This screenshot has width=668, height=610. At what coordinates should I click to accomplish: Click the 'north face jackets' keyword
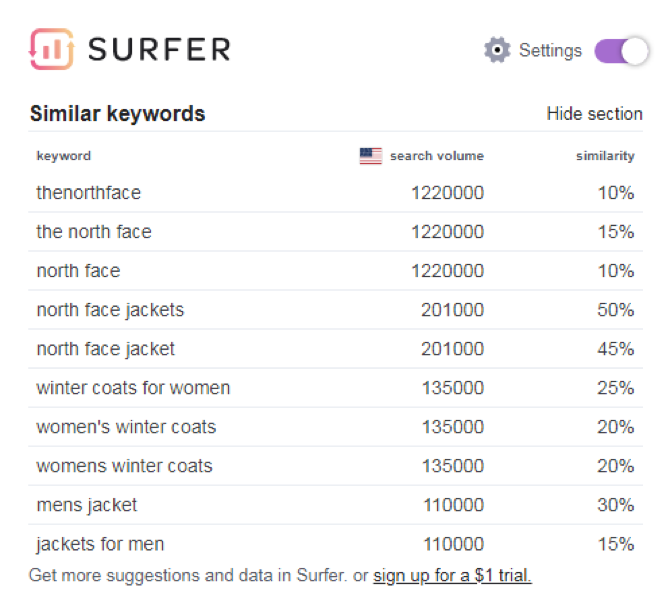(x=110, y=310)
